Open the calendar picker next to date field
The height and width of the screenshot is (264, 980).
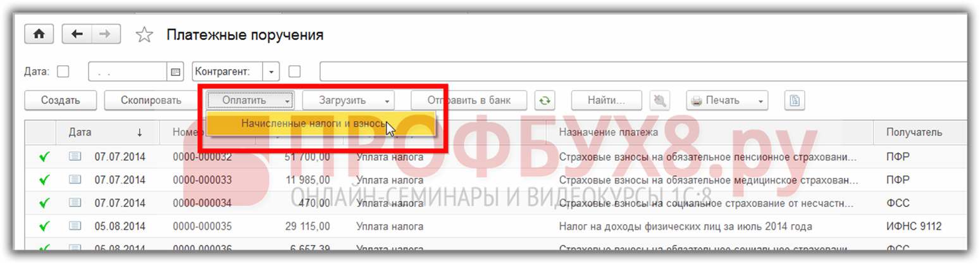177,72
